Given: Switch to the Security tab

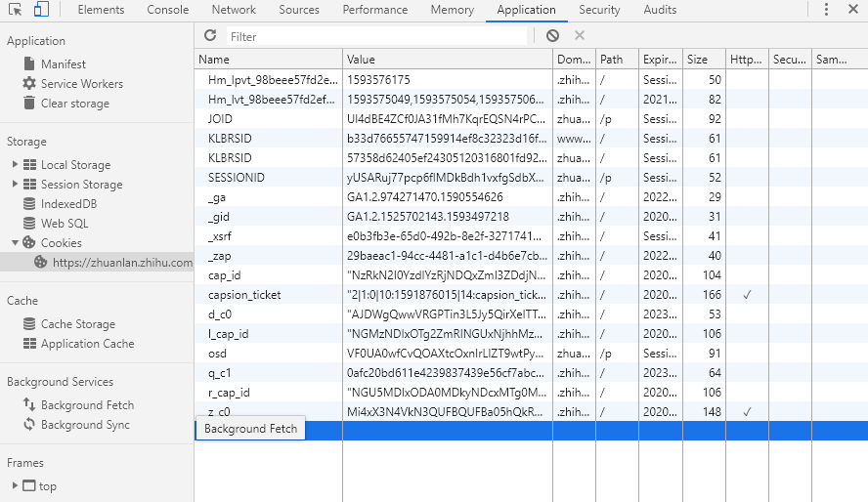Looking at the screenshot, I should 599,10.
